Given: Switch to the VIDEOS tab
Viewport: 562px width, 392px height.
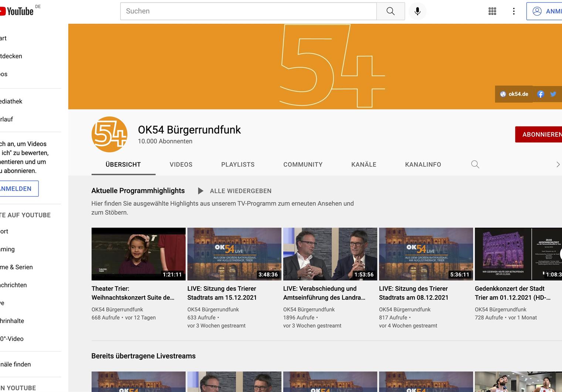Looking at the screenshot, I should [181, 165].
